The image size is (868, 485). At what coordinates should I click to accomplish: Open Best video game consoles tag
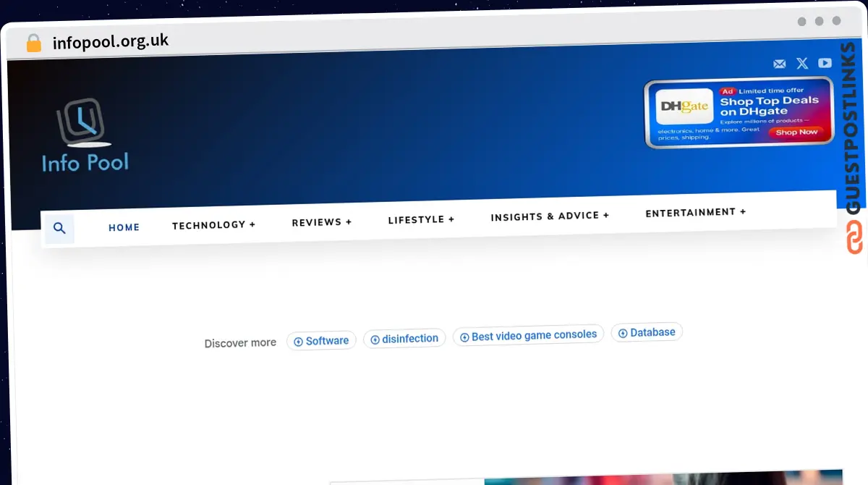[x=528, y=336]
